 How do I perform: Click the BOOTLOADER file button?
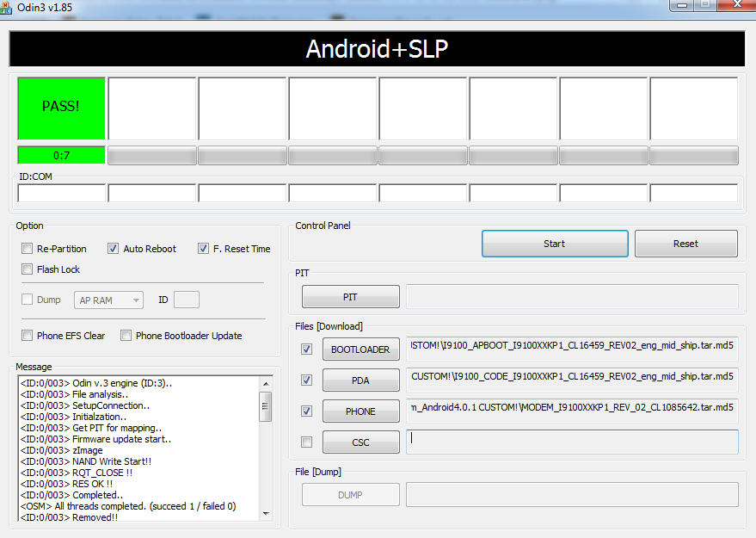360,349
